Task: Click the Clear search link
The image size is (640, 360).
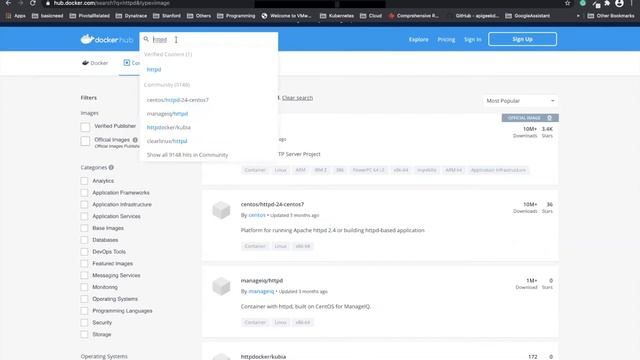Action: pyautogui.click(x=297, y=98)
